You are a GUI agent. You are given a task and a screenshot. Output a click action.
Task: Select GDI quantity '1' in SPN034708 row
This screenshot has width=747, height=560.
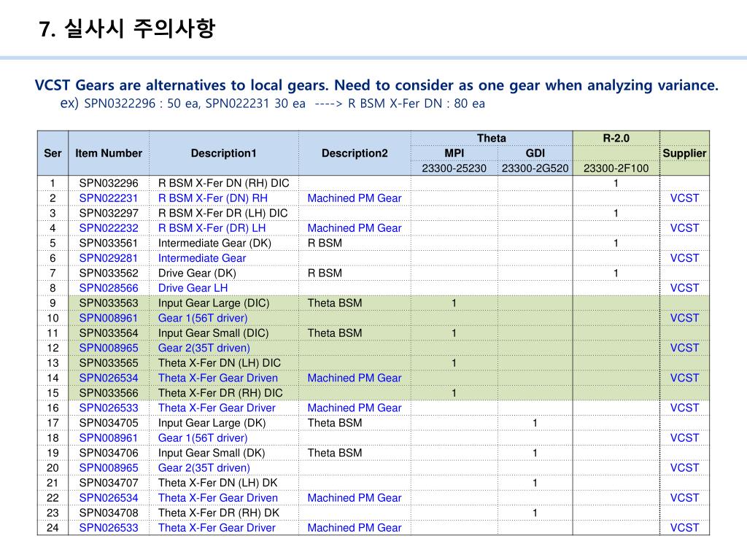(x=535, y=513)
